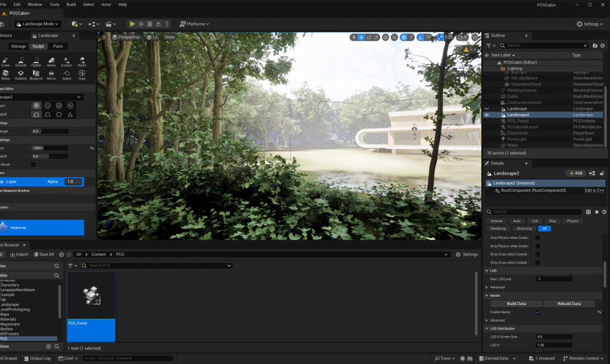Viewport: 610px width, 364px height.
Task: Switch to the Paint tab
Action: (x=58, y=46)
